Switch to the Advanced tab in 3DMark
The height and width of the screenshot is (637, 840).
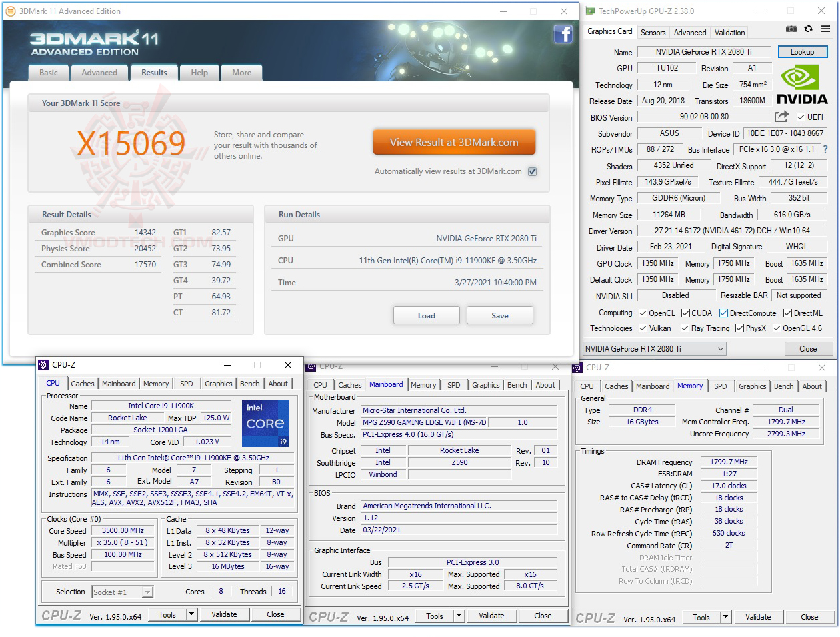99,73
